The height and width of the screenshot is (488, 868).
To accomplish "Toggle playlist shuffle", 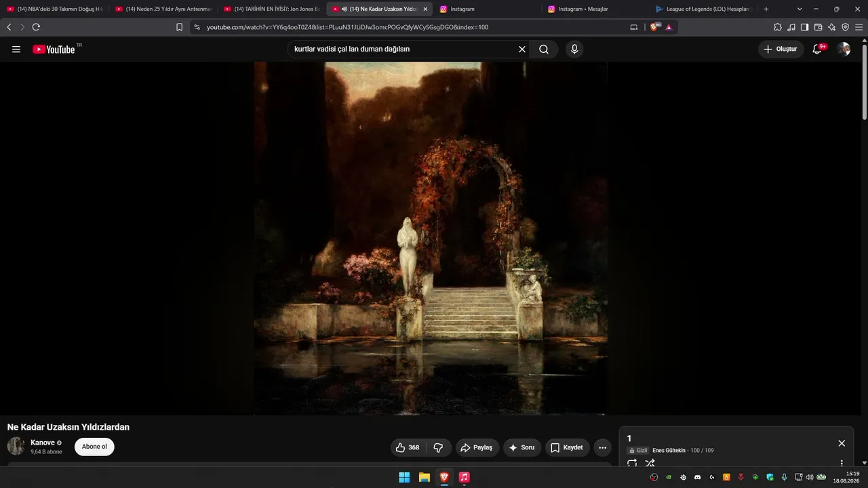I will tap(650, 464).
